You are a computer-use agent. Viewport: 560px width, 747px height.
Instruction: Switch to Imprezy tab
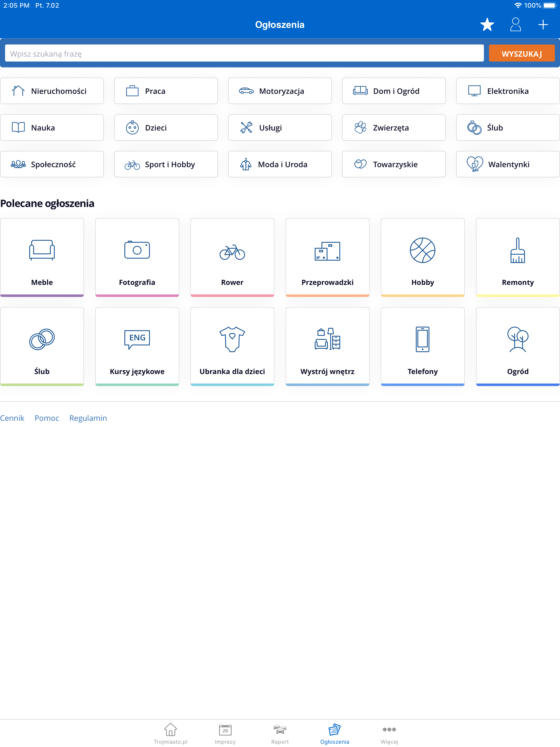(225, 734)
